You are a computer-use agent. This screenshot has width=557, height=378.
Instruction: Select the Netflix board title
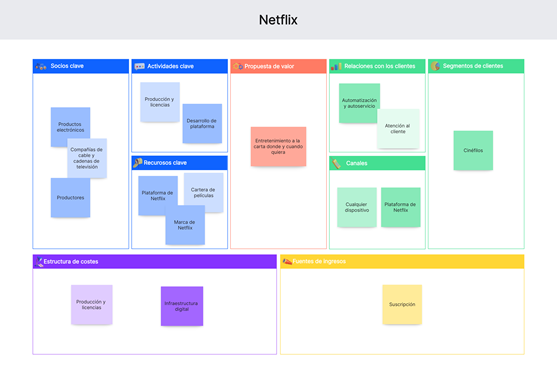(278, 20)
